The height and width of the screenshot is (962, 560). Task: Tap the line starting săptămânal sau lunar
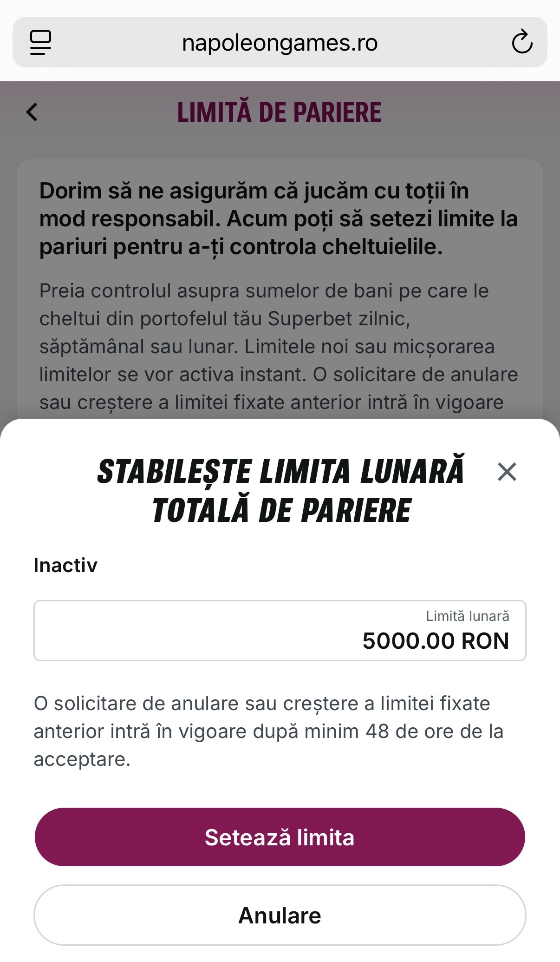coord(267,347)
